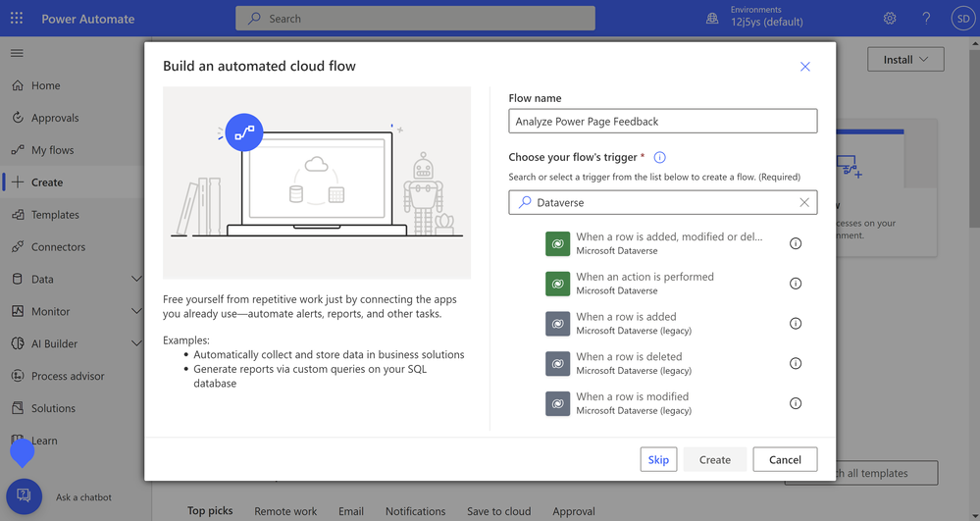Expand the Monitor section chevron

click(x=136, y=311)
